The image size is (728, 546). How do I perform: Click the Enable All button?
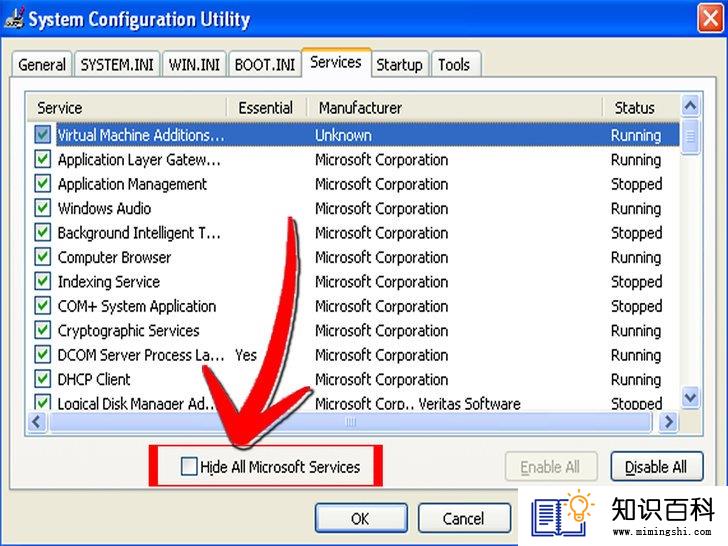click(551, 467)
